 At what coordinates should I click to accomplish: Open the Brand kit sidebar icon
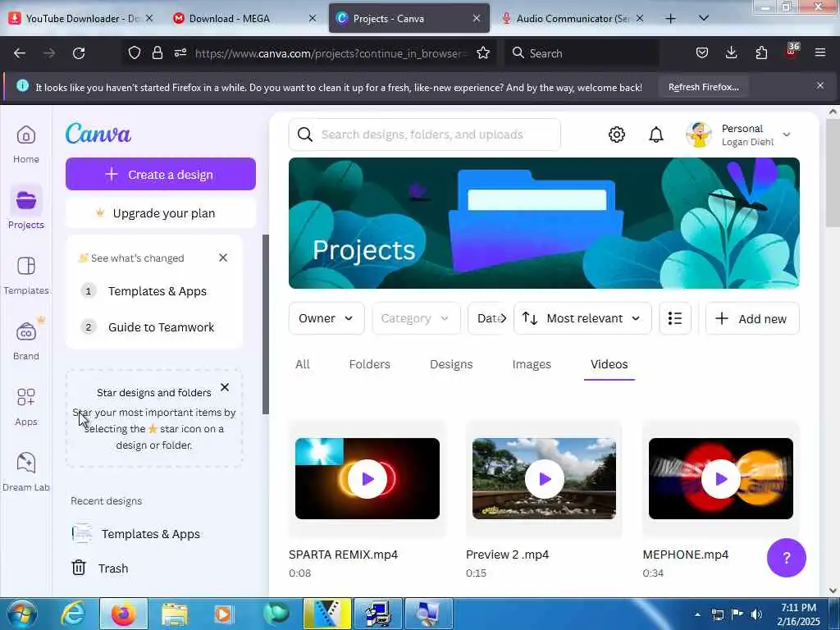click(x=25, y=332)
